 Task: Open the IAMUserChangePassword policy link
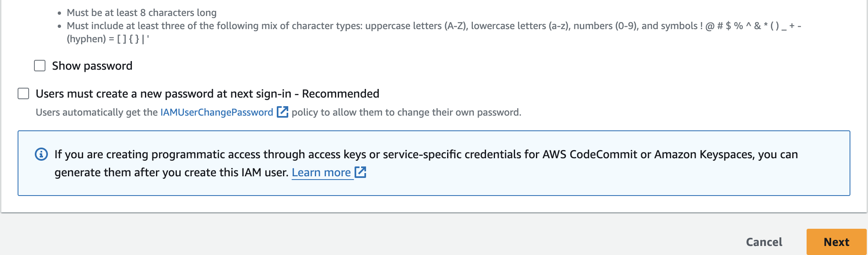pyautogui.click(x=217, y=112)
